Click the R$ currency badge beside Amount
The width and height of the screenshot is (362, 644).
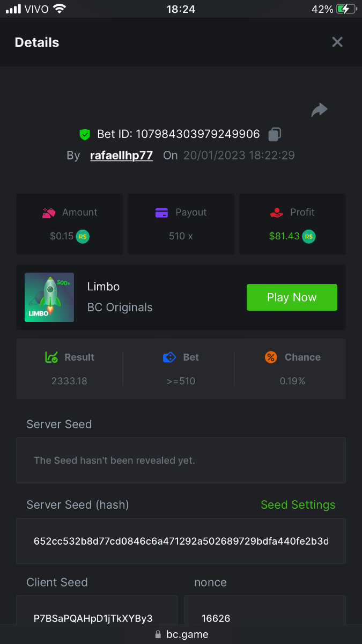point(83,236)
